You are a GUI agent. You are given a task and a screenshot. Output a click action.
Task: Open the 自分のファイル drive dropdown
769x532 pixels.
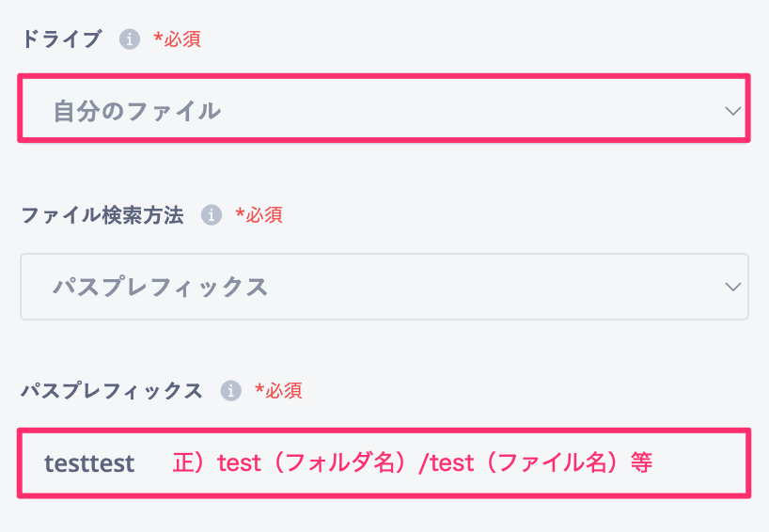pos(384,108)
